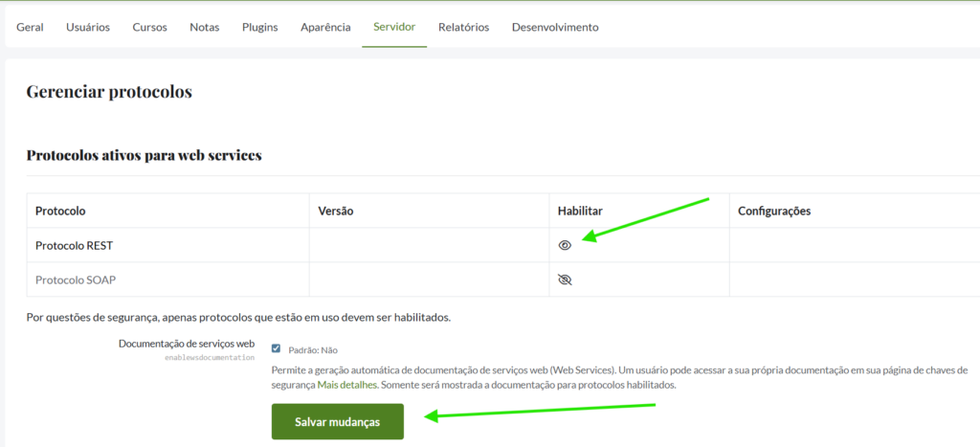Screen dimensions: 980x447
Task: Enable SOAP protocol via crossed-out eye icon
Action: [x=565, y=280]
